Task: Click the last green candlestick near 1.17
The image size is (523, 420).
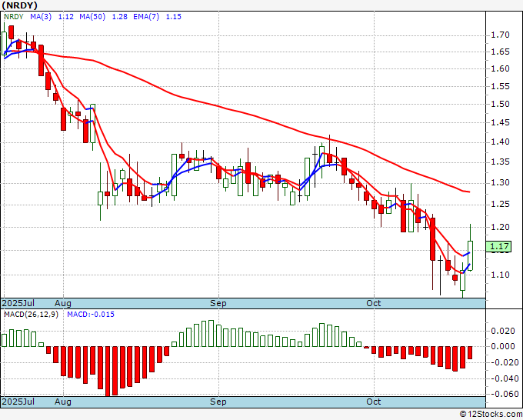Action: point(470,255)
